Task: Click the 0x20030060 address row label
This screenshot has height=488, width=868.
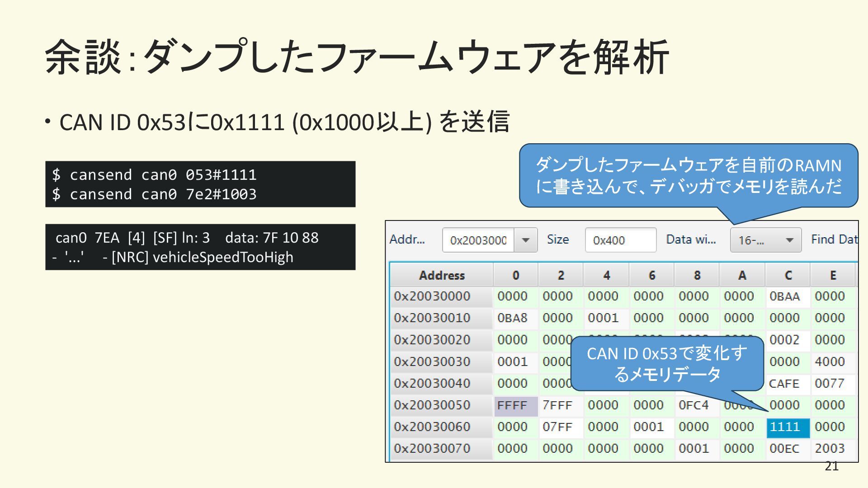Action: click(432, 427)
